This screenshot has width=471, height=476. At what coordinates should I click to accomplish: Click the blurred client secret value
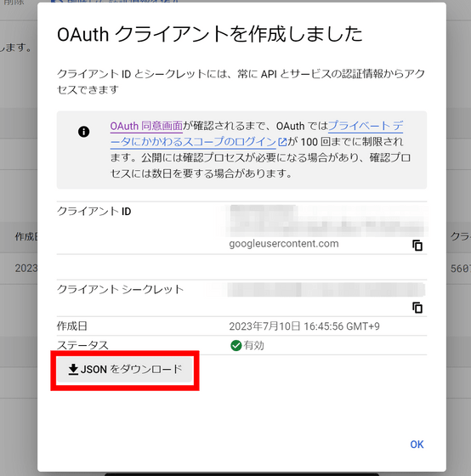pos(326,289)
